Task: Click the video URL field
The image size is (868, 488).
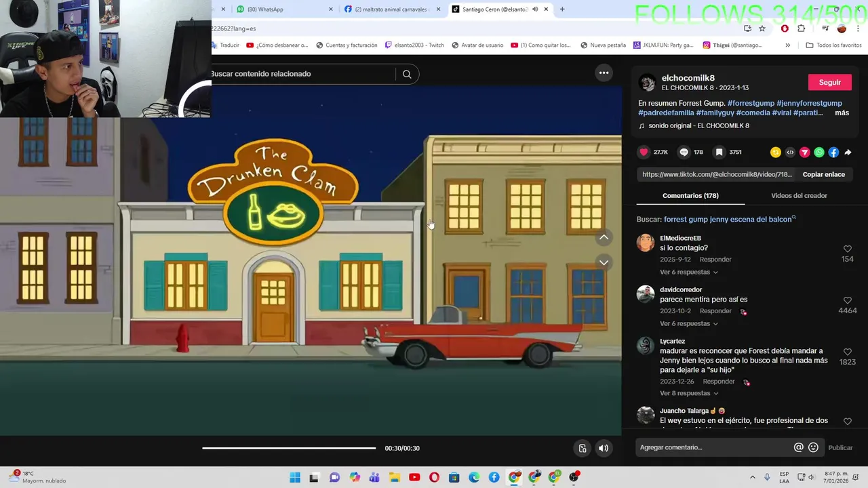Action: point(717,175)
